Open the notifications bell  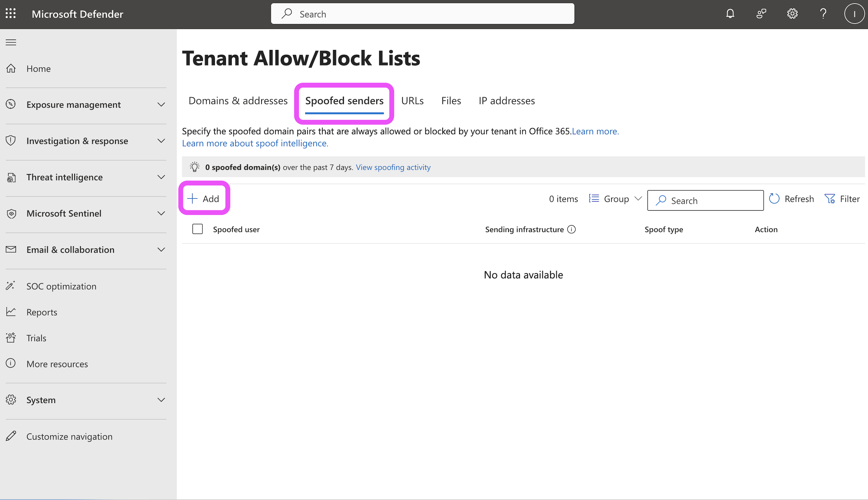click(730, 14)
